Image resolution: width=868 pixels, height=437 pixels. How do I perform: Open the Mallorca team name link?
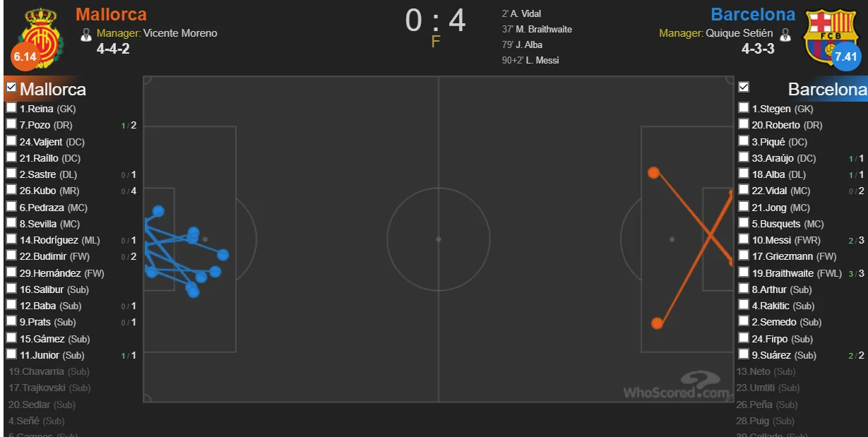coord(111,14)
